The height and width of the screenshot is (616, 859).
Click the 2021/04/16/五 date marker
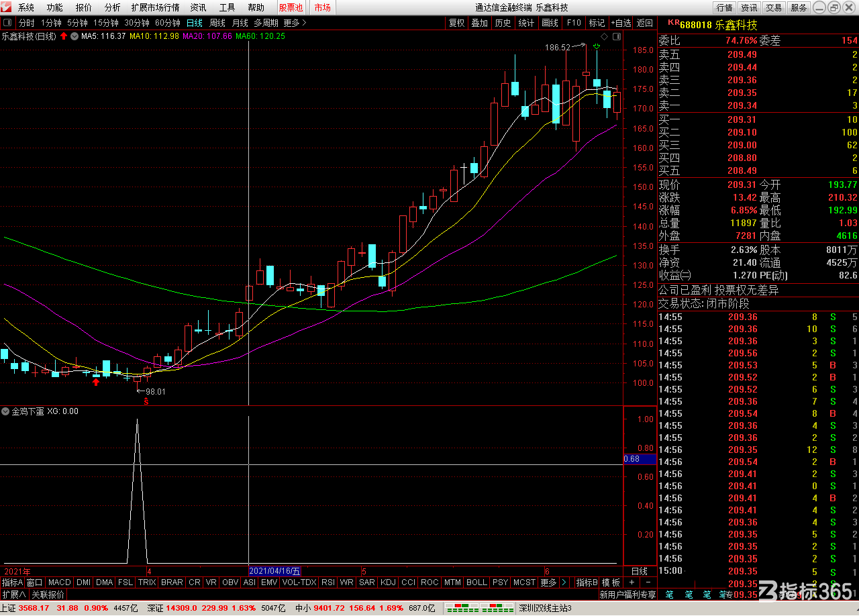point(275,571)
